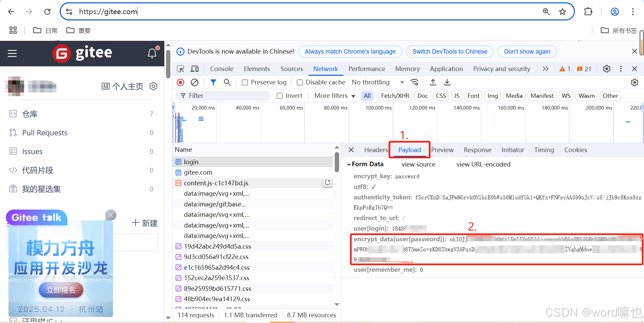Screen dimensions: 644x323
Task: Open the More filters dropdown
Action: point(335,96)
